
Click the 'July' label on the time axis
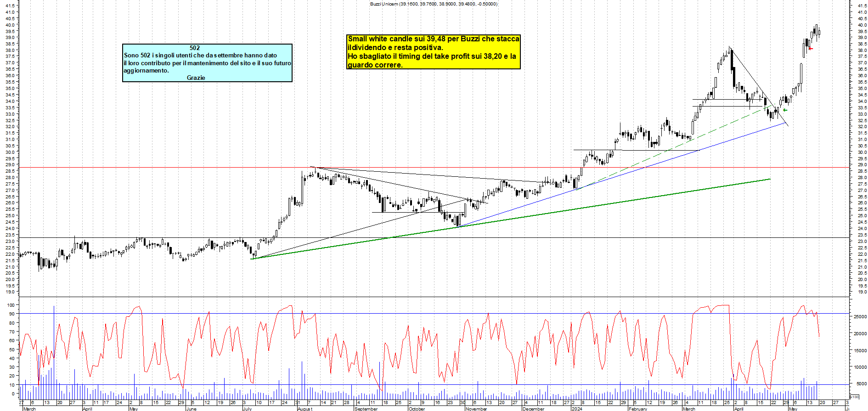[247, 409]
